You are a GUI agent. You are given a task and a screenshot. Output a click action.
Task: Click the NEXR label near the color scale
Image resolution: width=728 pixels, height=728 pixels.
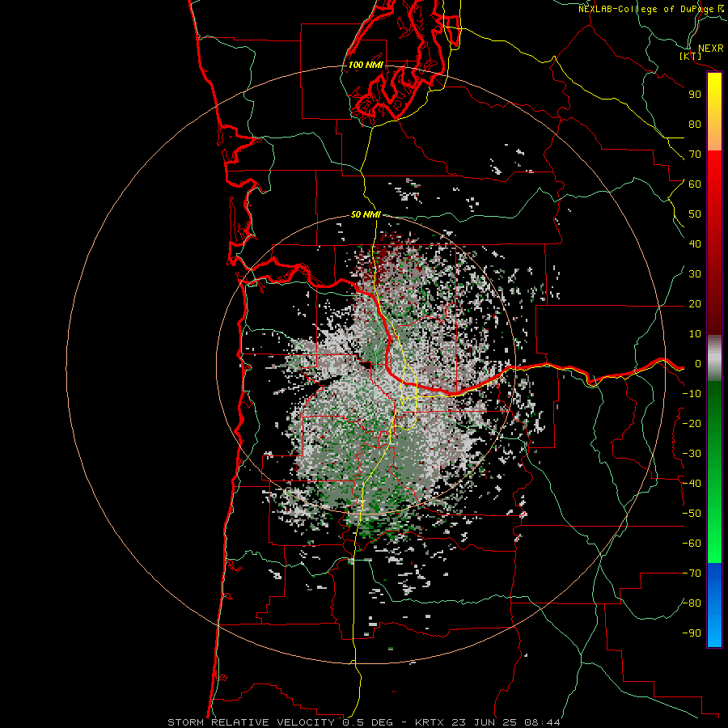tap(711, 49)
